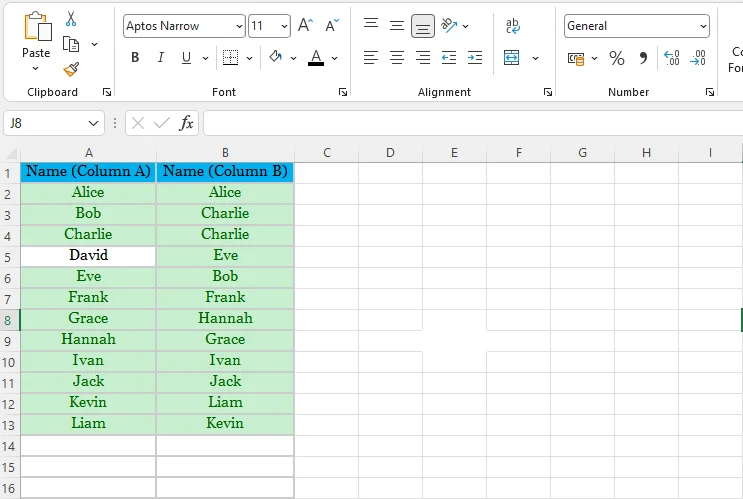The image size is (743, 499).
Task: Select header cell Name (Column B)
Action: pos(226,172)
